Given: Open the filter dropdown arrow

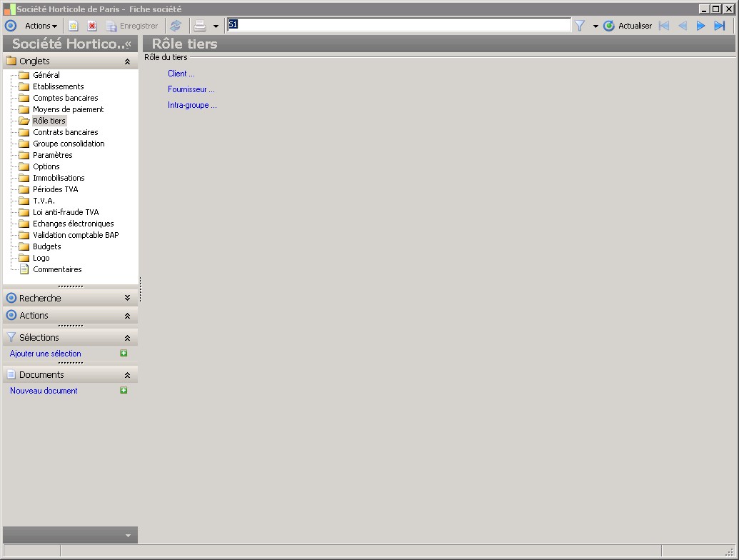Looking at the screenshot, I should pyautogui.click(x=595, y=26).
